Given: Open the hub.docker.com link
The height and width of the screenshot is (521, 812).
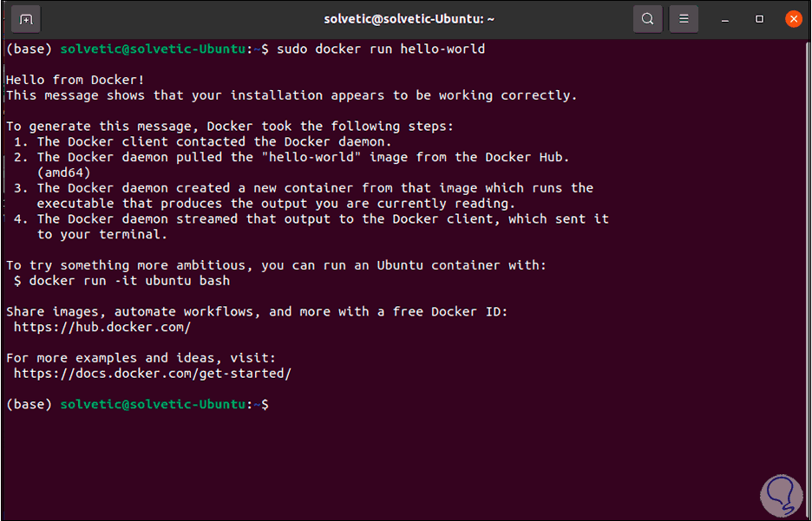Looking at the screenshot, I should tap(102, 328).
